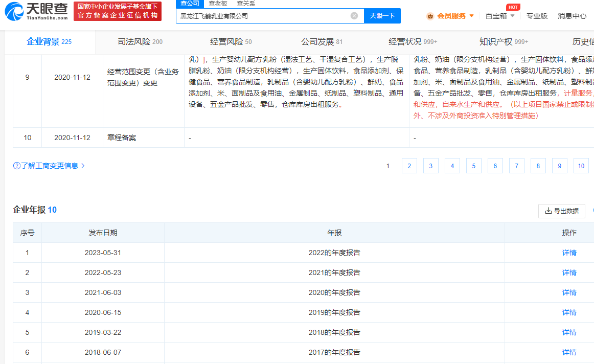Switch to the 查关系 search tab
Screen dimensions: 594x364
coord(246,4)
